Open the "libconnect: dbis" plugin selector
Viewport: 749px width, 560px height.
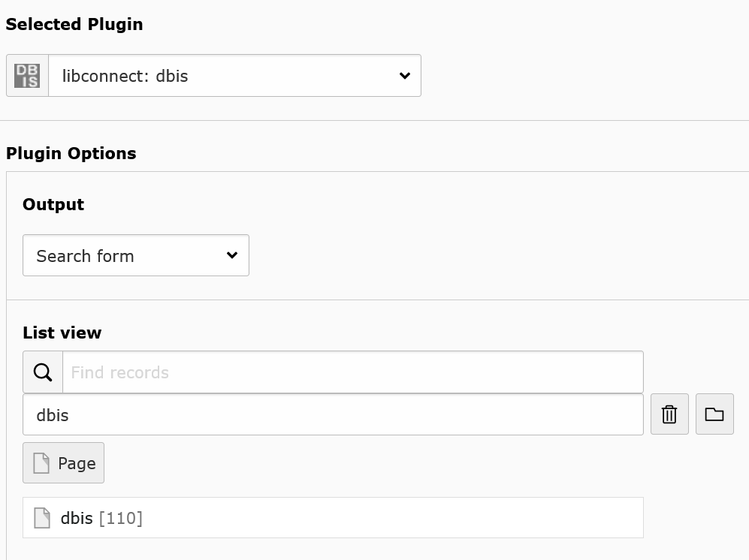[x=225, y=76]
